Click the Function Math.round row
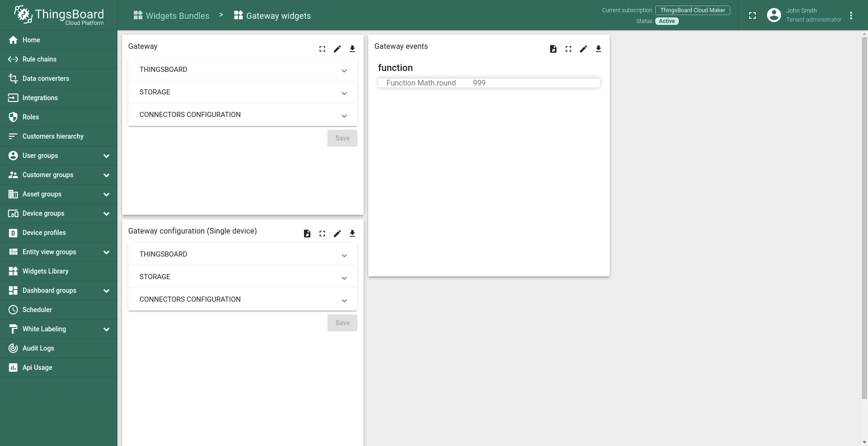This screenshot has height=446, width=868. tap(489, 83)
